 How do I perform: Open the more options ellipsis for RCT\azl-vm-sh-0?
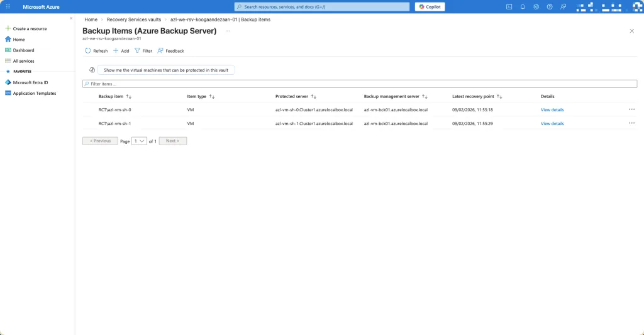click(x=631, y=109)
